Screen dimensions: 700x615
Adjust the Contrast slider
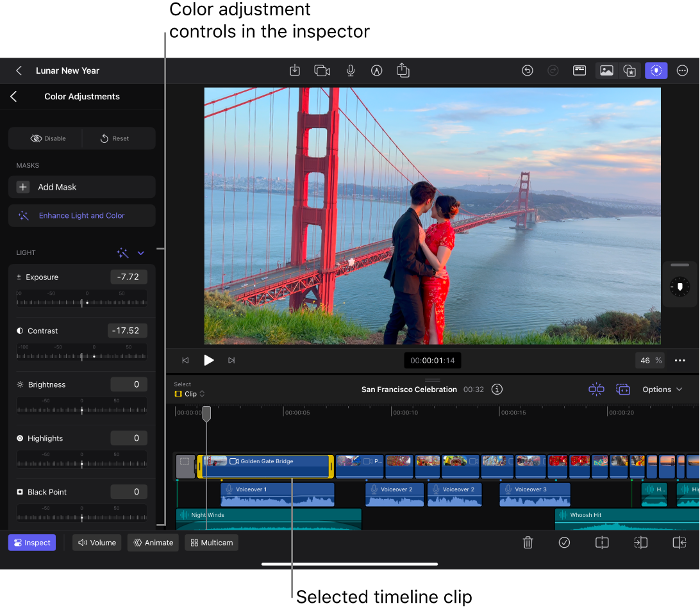pyautogui.click(x=81, y=352)
